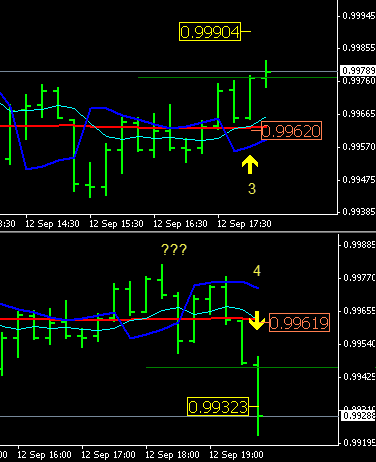
Task: Click the 0.99385 price scale value
Action: point(359,212)
